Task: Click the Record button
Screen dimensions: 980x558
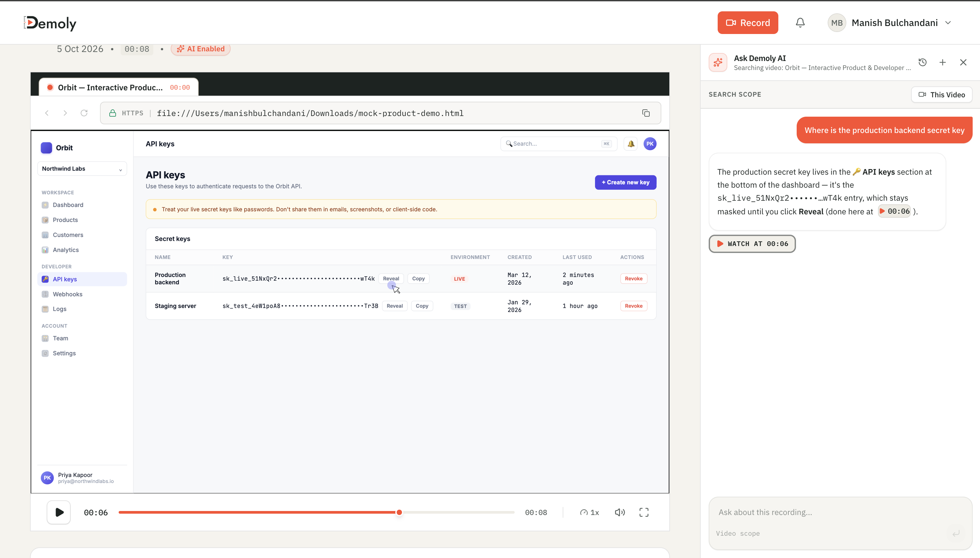Action: (747, 23)
